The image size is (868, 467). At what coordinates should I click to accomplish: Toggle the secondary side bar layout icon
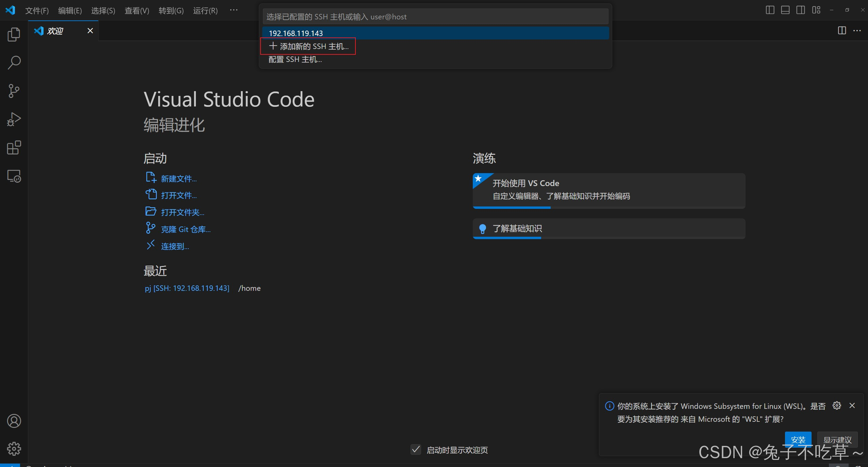click(801, 10)
